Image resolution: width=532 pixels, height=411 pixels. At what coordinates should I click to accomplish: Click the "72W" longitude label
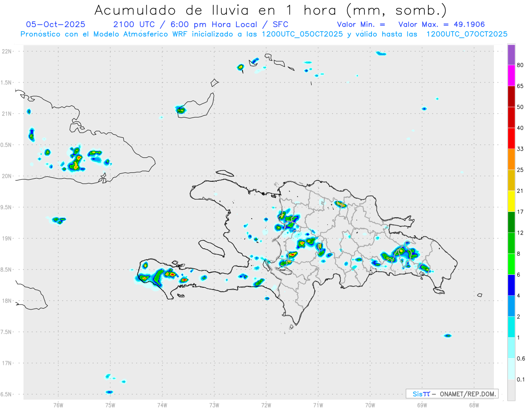point(266,405)
